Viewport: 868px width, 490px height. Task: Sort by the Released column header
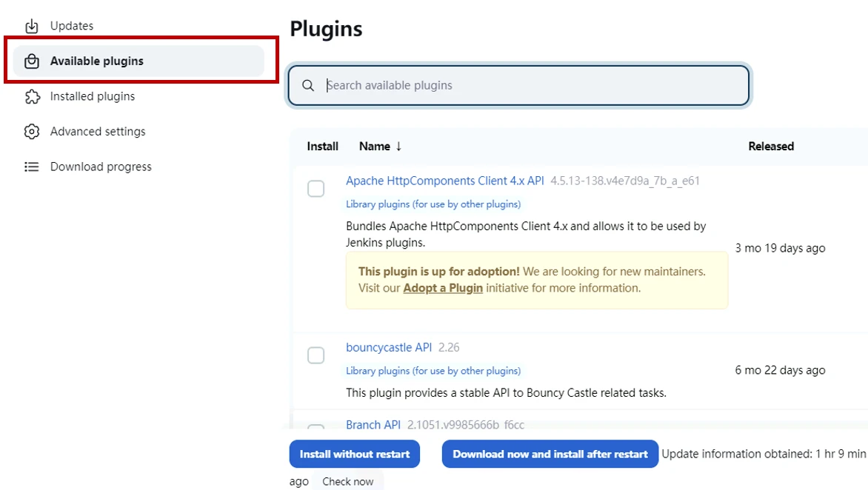770,147
